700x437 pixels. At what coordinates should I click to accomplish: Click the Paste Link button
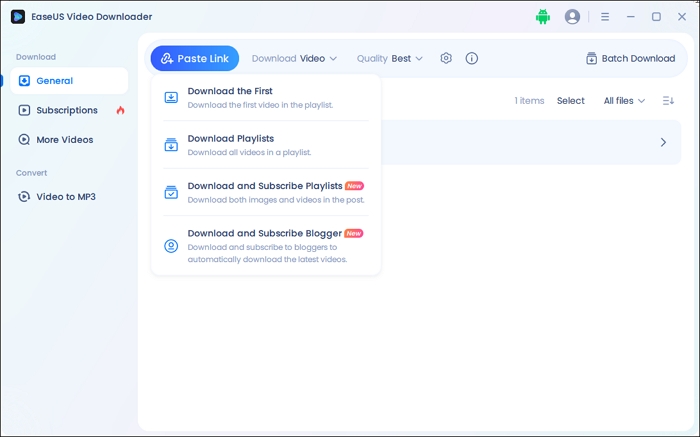195,58
